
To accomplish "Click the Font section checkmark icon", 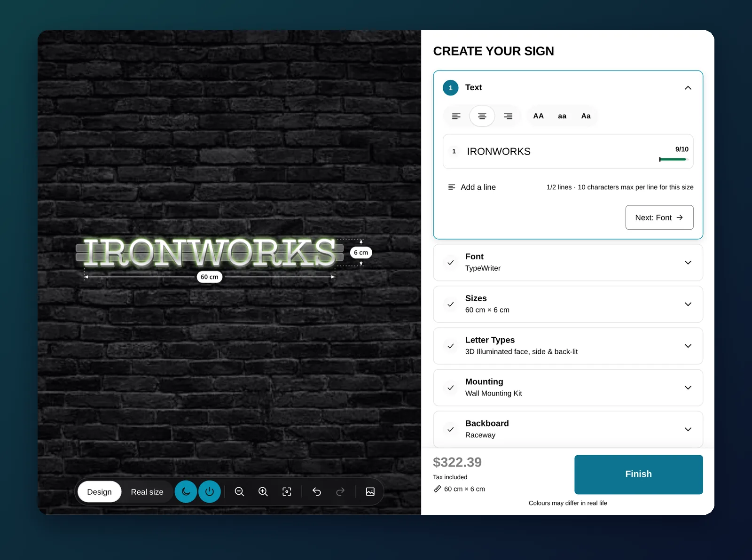I will click(x=451, y=263).
